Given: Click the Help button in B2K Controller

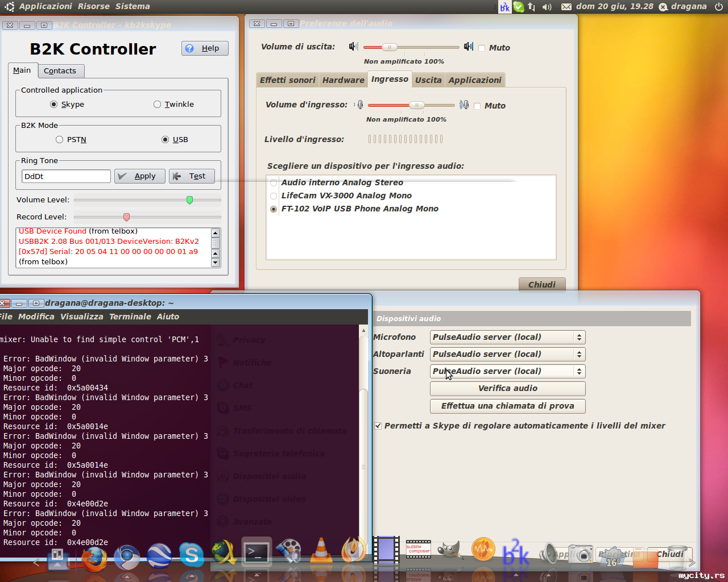Looking at the screenshot, I should [x=205, y=48].
